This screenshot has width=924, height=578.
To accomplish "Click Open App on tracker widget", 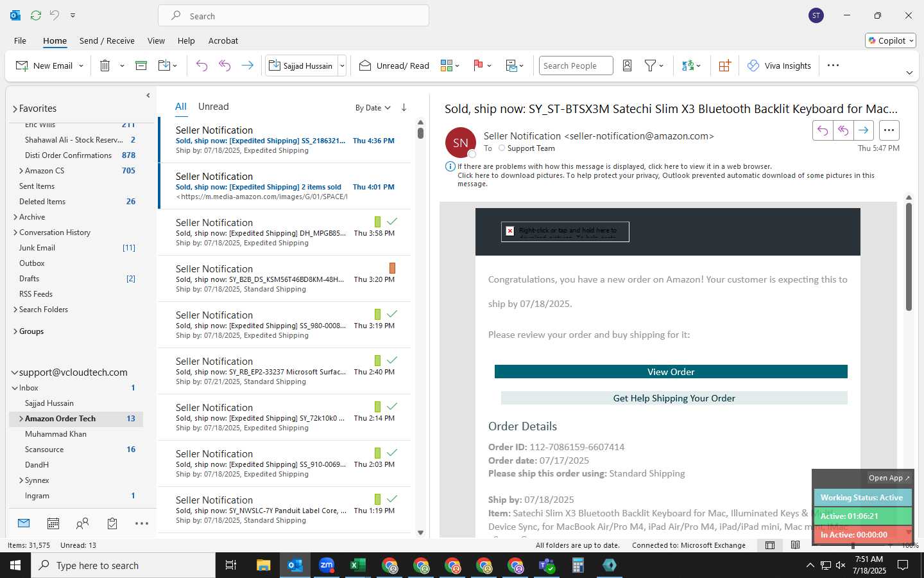I will click(889, 478).
